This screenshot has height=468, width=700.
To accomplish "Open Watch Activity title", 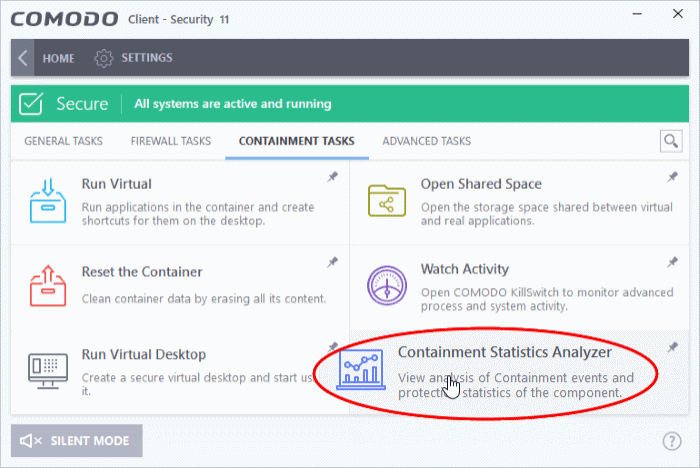I will [465, 269].
